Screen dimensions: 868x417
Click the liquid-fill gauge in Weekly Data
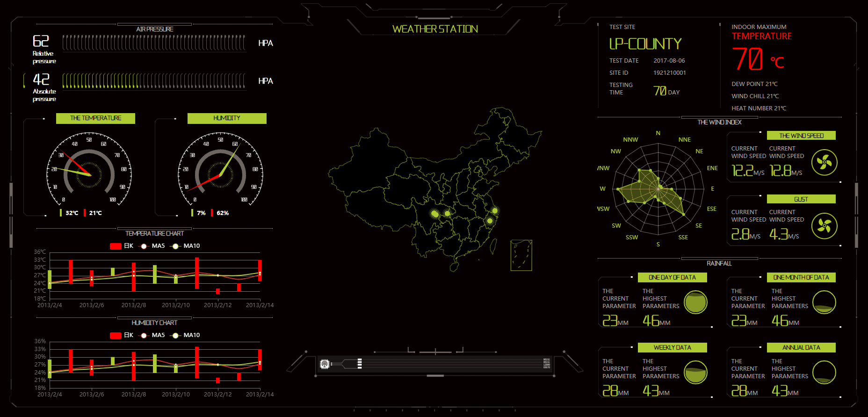(695, 372)
